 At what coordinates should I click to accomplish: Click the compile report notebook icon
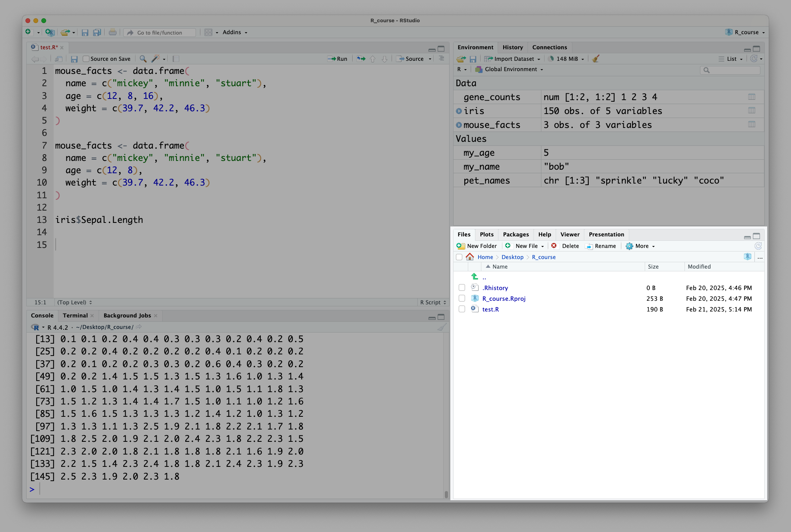tap(176, 59)
